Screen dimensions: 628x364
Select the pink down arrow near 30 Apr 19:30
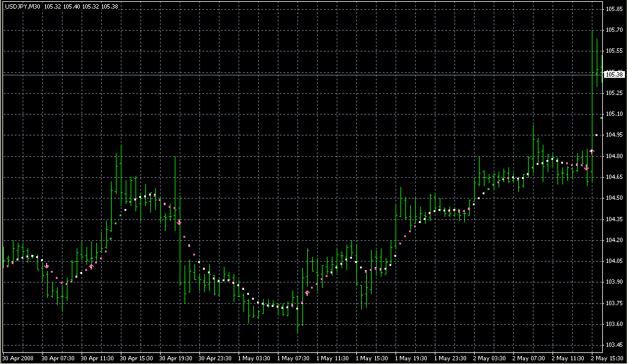179,222
